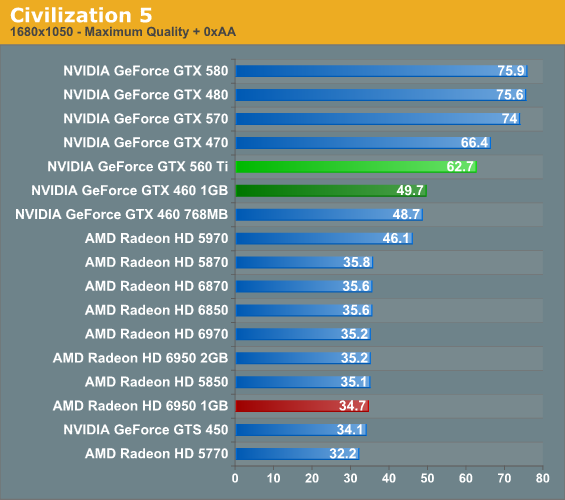Select the AMD Radeon HD 5870 label
565x500 pixels.
pos(157,262)
